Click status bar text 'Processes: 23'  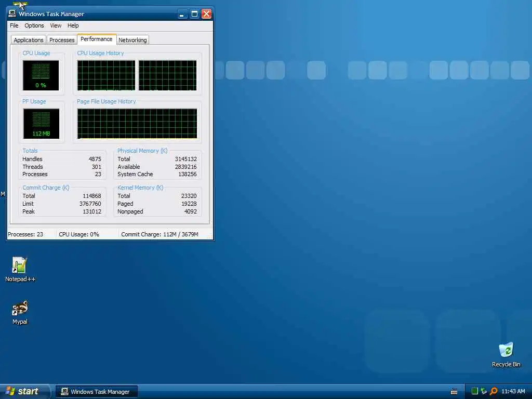[x=25, y=234]
